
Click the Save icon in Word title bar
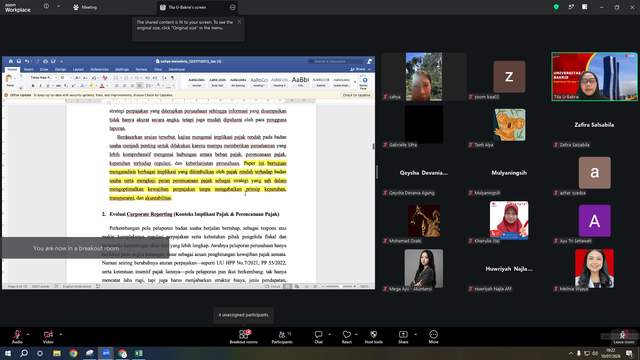(19, 61)
